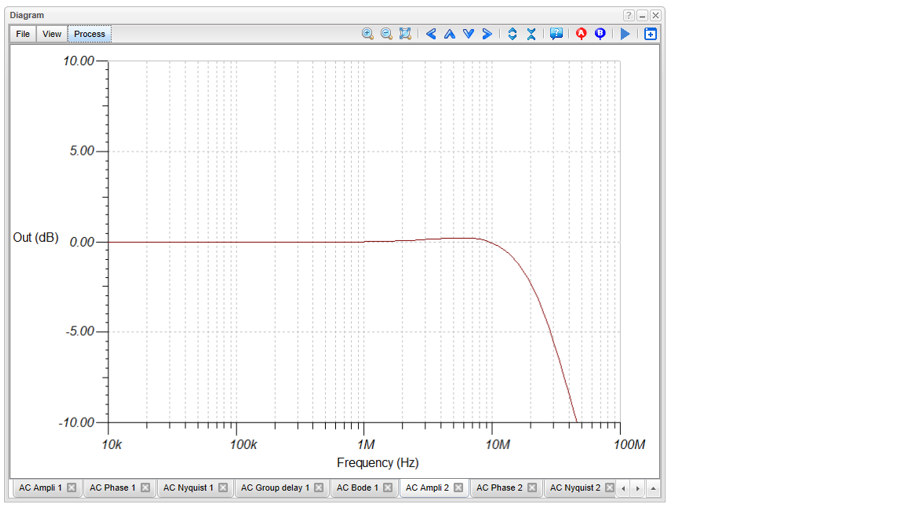
Task: Close the AC Nyquist 1 tab
Action: pos(223,488)
